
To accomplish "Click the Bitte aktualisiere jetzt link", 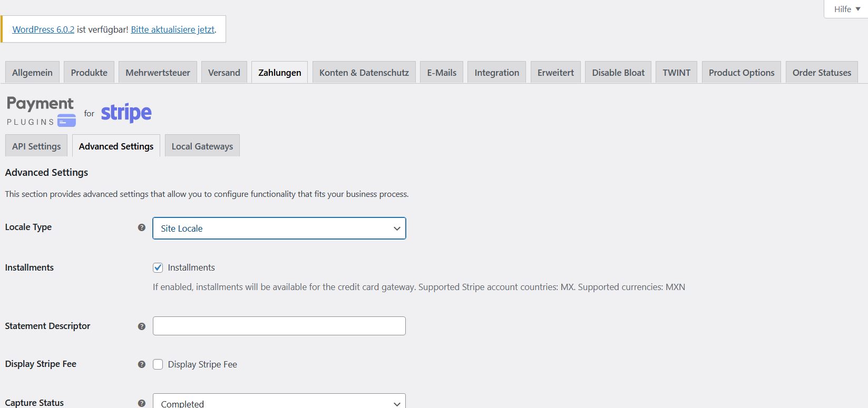I will [x=173, y=29].
